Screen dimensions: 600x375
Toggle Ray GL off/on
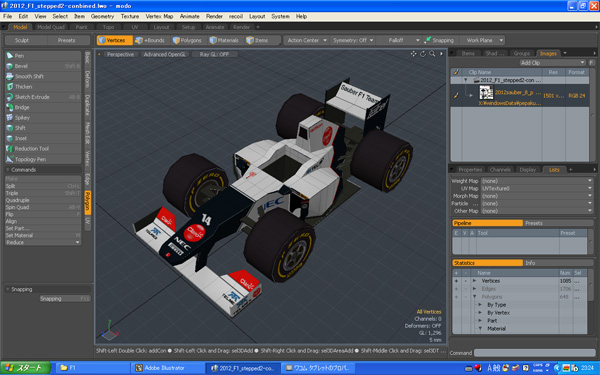(x=214, y=54)
